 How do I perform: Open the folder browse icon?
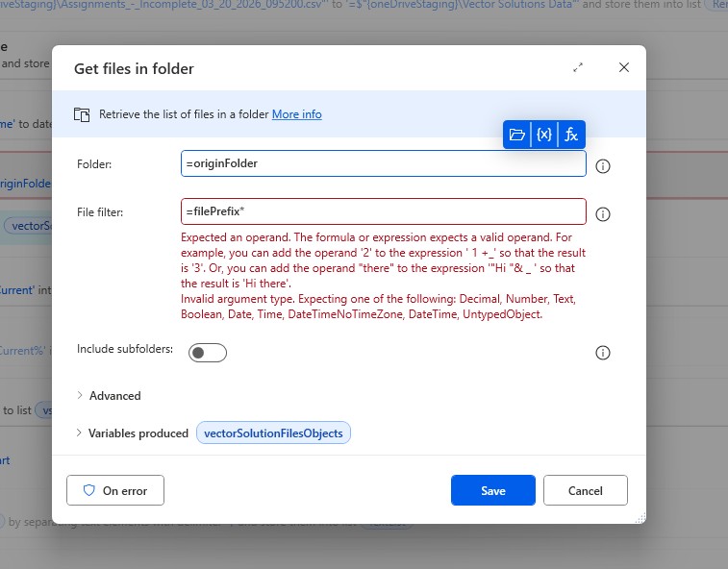coord(516,135)
